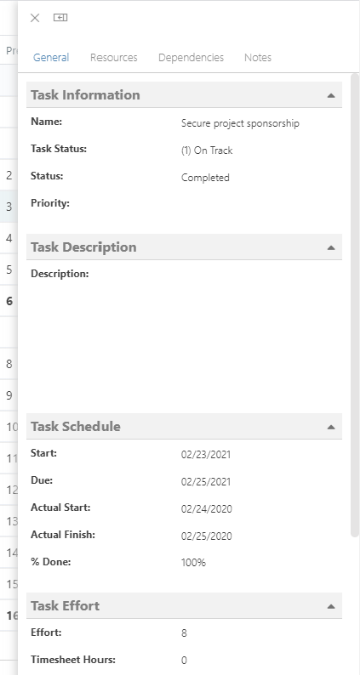Click the Task Status value On Track
The height and width of the screenshot is (675, 360).
click(207, 151)
